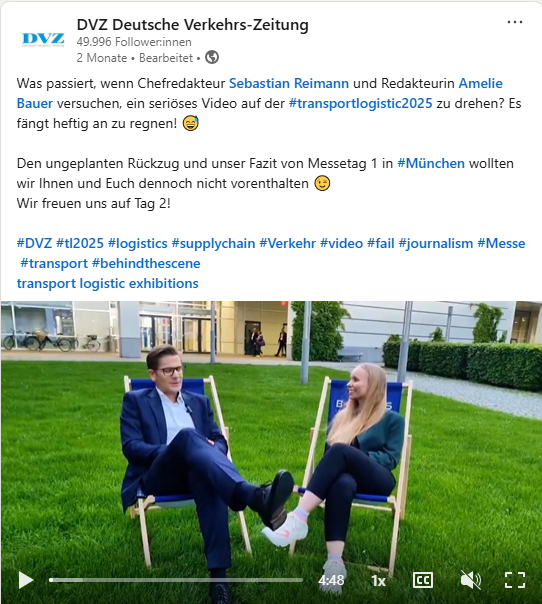542x604 pixels.
Task: Enter fullscreen video mode
Action: pos(515,580)
